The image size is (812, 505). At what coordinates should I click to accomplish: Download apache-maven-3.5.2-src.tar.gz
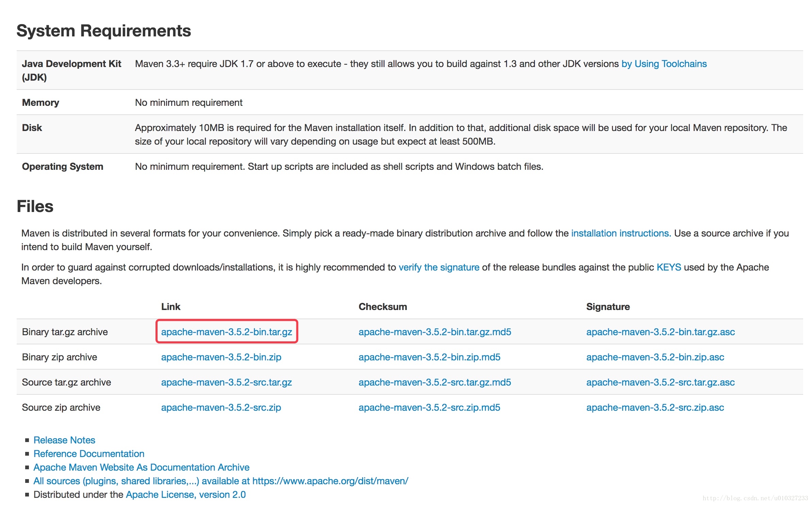227,382
